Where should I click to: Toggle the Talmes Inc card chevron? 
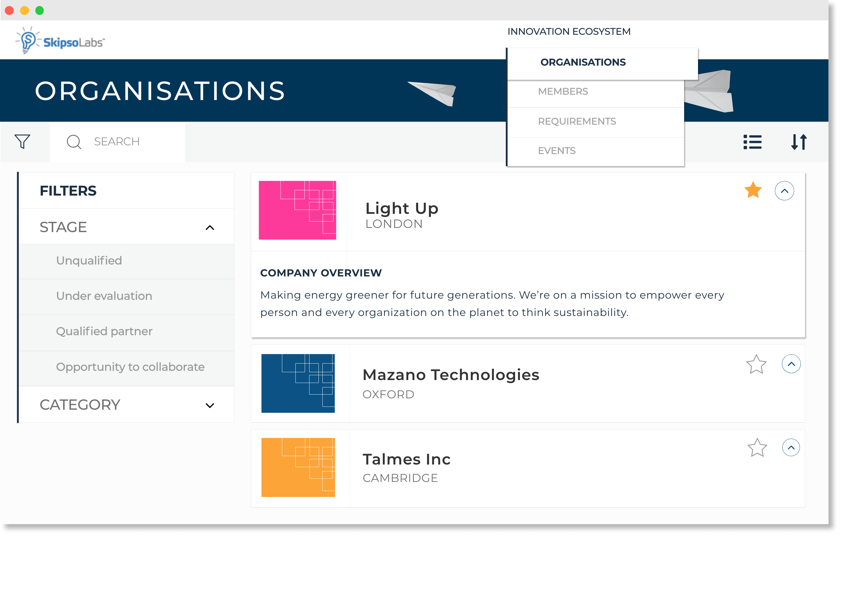(x=791, y=447)
